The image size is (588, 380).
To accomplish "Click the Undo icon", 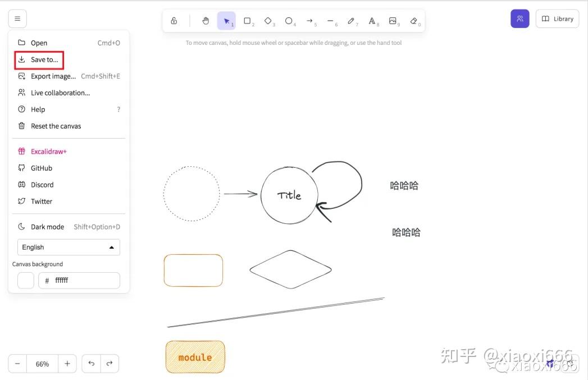I will pos(91,364).
